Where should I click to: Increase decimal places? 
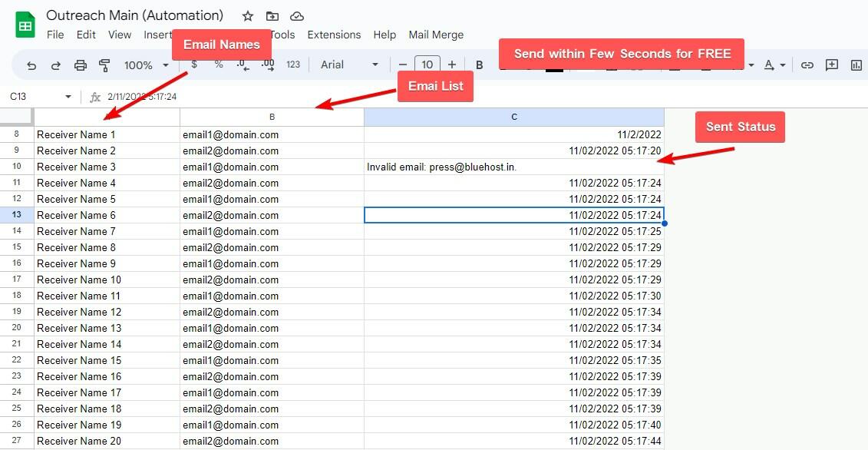tap(267, 65)
